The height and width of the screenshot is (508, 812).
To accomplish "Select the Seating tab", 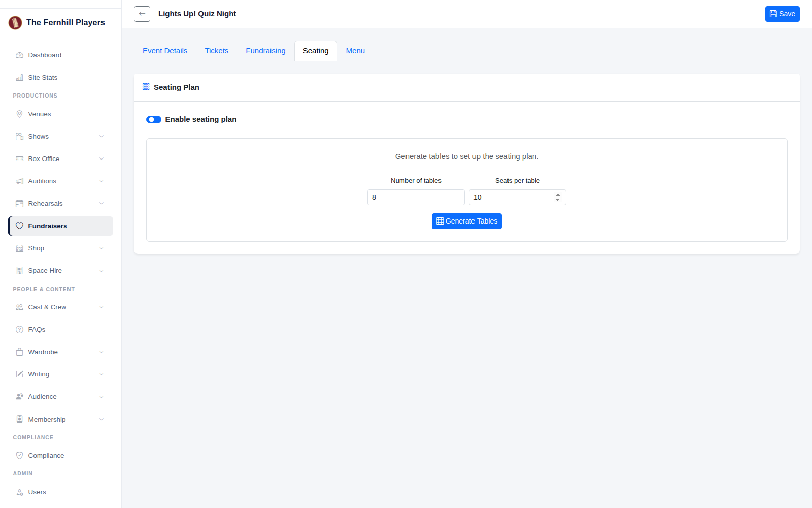I will coord(316,51).
